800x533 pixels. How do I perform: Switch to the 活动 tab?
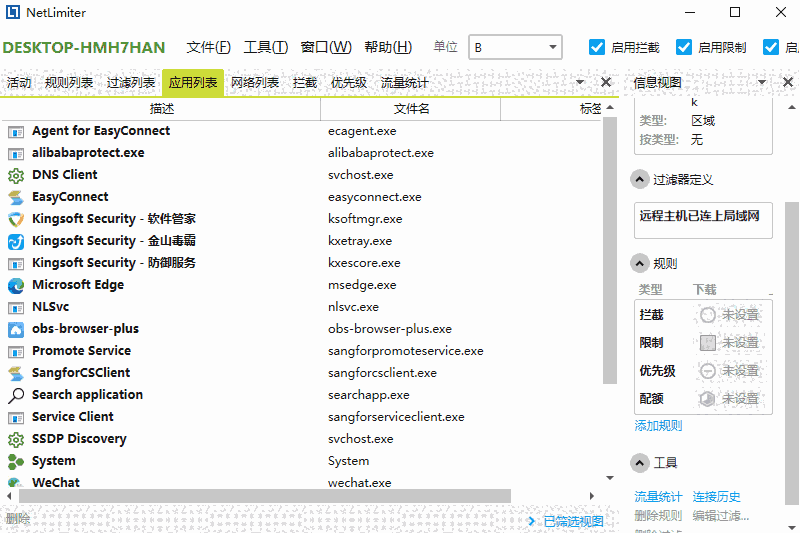[x=19, y=83]
